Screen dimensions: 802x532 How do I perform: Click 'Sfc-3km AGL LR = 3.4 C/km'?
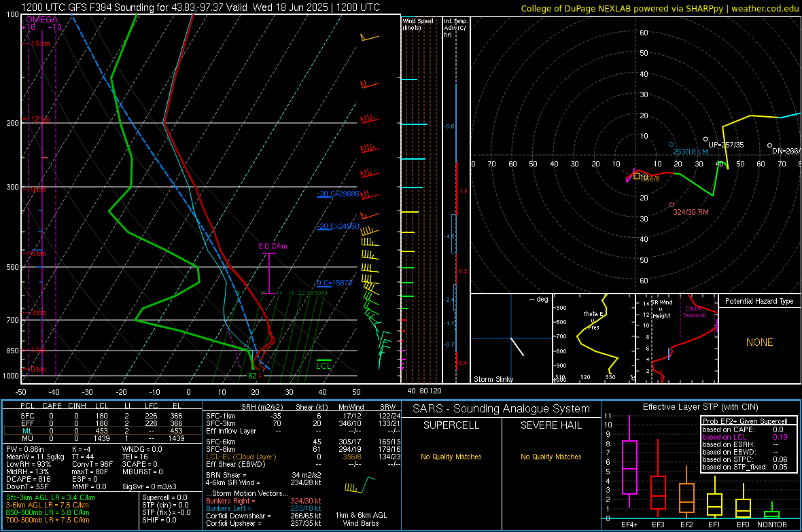click(x=51, y=497)
